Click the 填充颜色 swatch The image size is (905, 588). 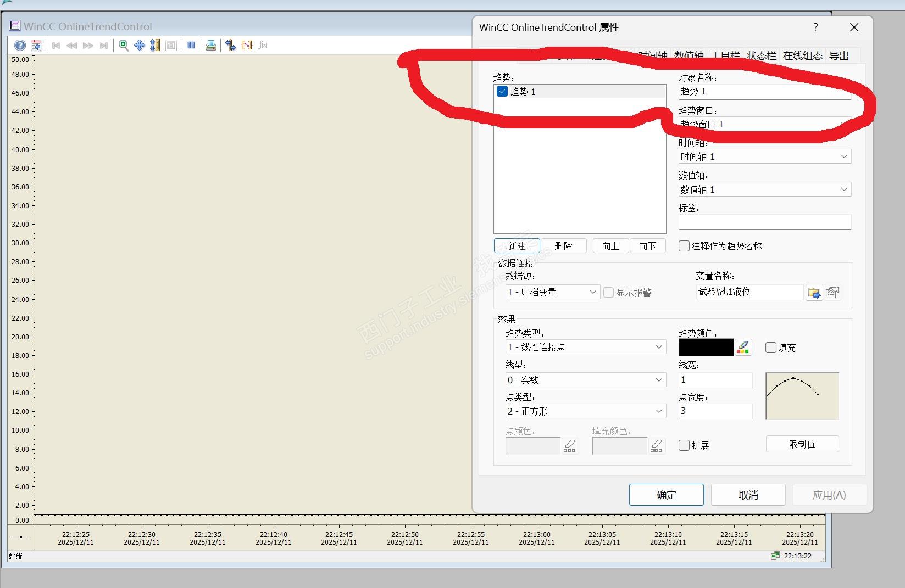click(x=620, y=446)
